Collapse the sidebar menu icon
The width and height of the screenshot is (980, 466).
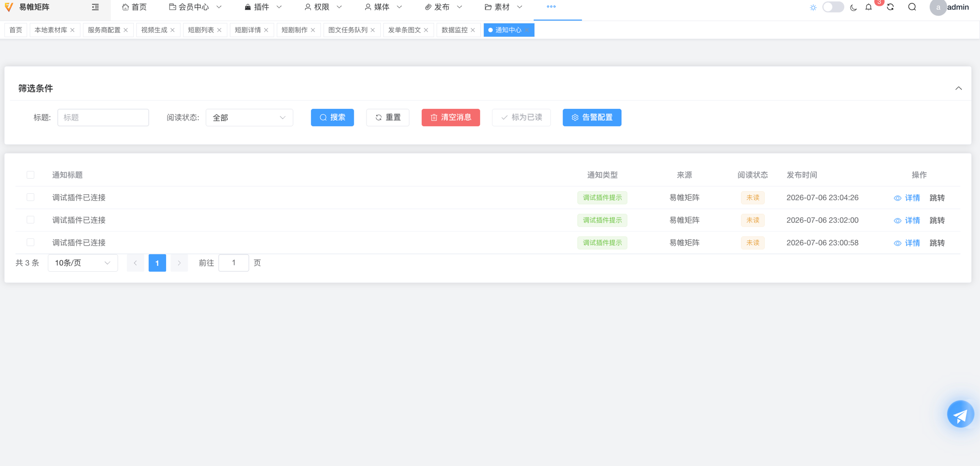pos(96,7)
